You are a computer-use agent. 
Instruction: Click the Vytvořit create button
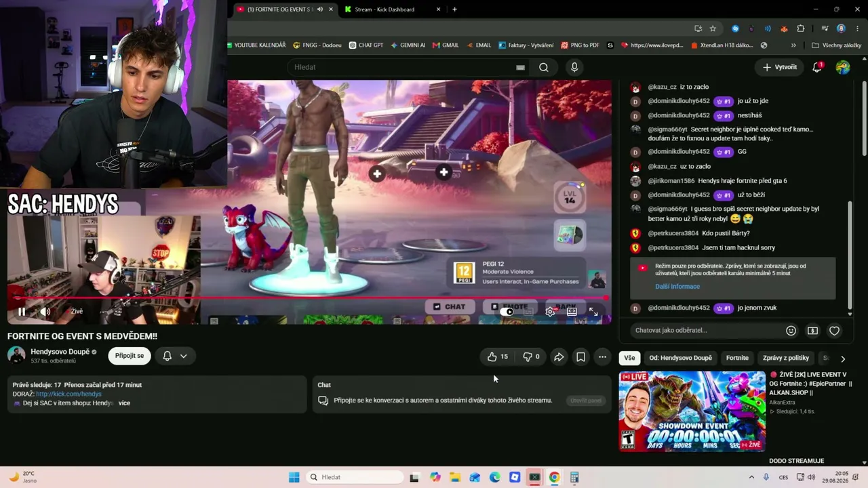tap(780, 67)
